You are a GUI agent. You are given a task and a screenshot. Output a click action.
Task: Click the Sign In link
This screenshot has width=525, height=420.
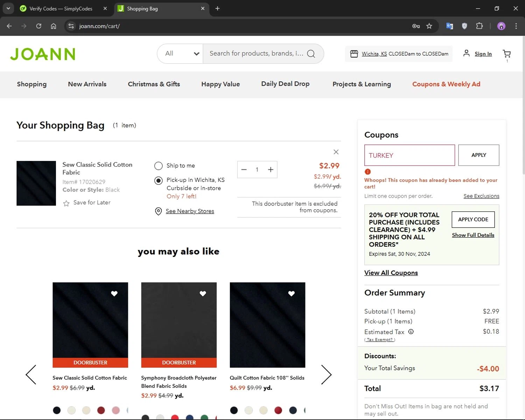point(483,54)
